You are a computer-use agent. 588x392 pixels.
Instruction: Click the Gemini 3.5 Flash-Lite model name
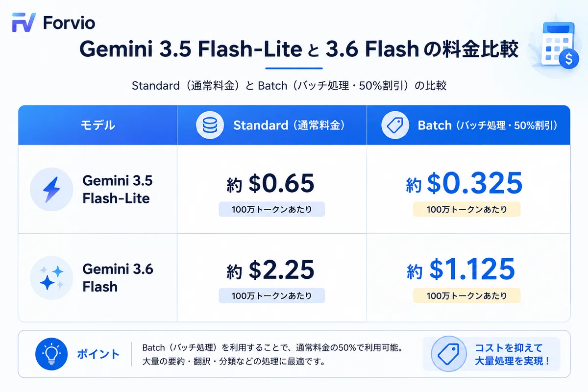click(x=118, y=190)
